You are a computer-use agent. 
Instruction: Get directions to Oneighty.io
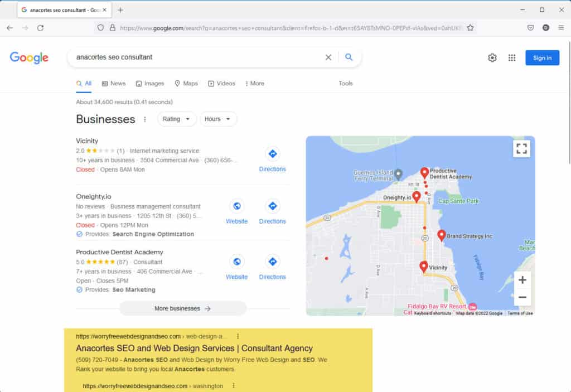(272, 212)
